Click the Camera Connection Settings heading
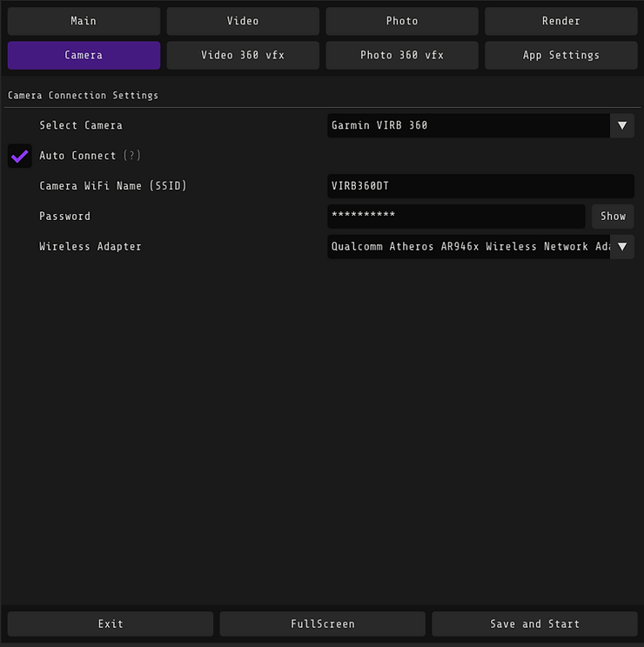Image resolution: width=644 pixels, height=647 pixels. click(x=83, y=96)
